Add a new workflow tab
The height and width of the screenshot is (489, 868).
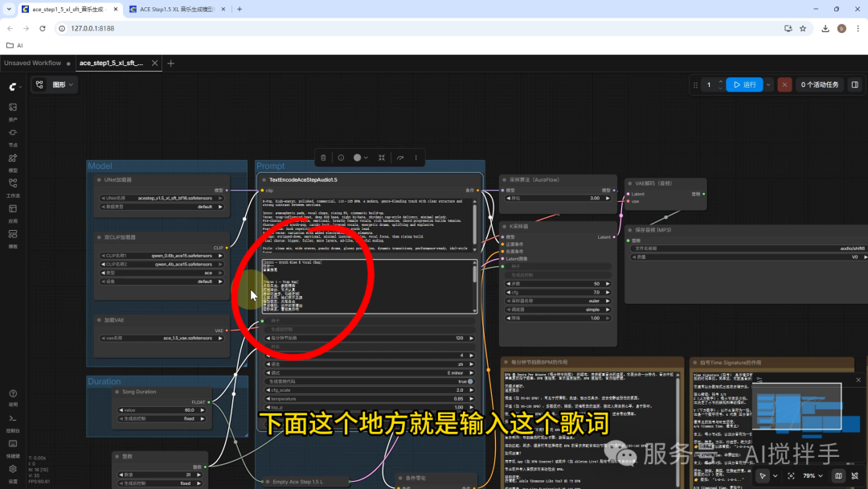(170, 63)
